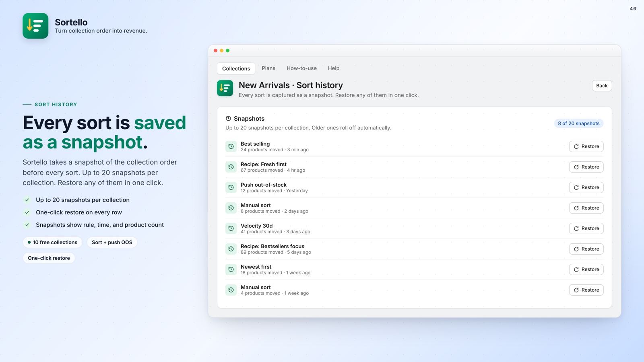
Task: Click the green maximize dot of the window
Action: pos(228,51)
